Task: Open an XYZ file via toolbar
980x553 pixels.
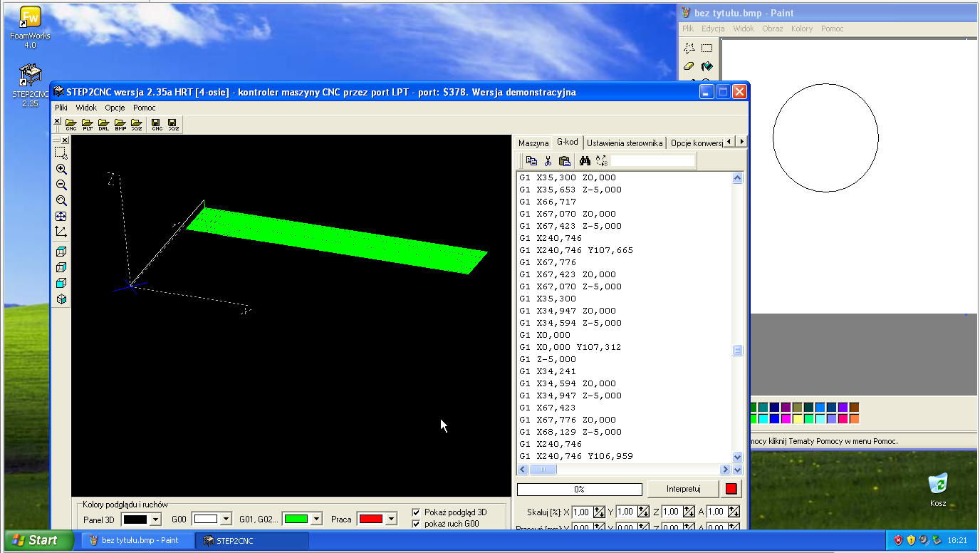Action: pyautogui.click(x=137, y=125)
